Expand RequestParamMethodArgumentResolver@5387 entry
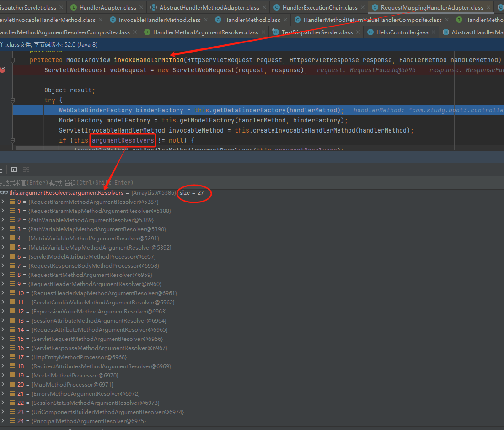The width and height of the screenshot is (504, 430). point(3,202)
